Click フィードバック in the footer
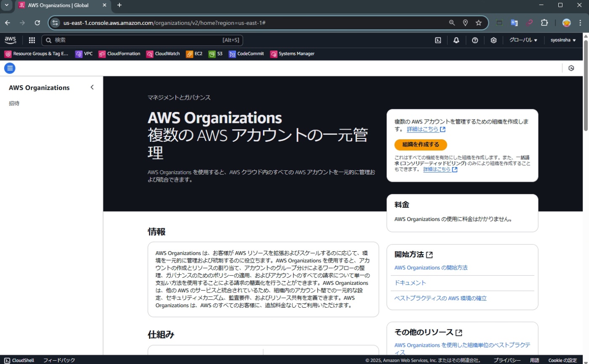This screenshot has width=589, height=364. click(x=59, y=360)
